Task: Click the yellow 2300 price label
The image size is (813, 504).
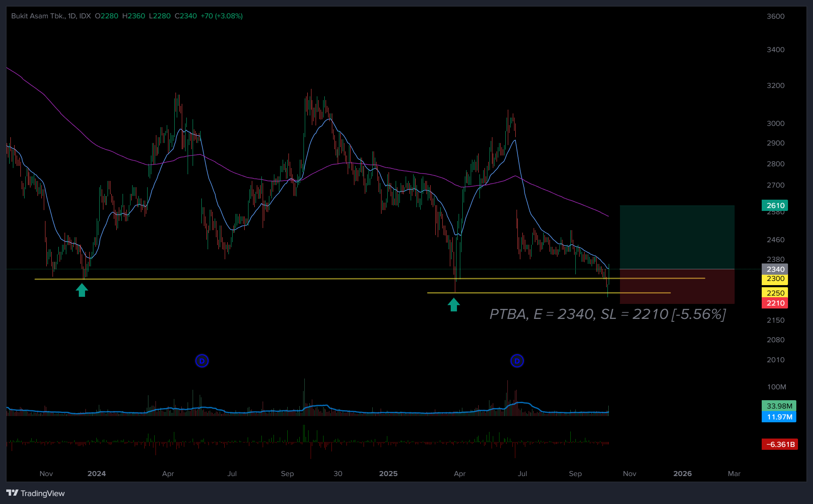Action: pos(775,278)
